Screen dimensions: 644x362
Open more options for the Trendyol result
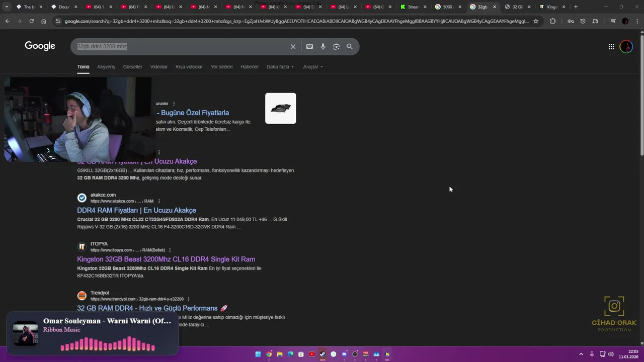(x=188, y=299)
